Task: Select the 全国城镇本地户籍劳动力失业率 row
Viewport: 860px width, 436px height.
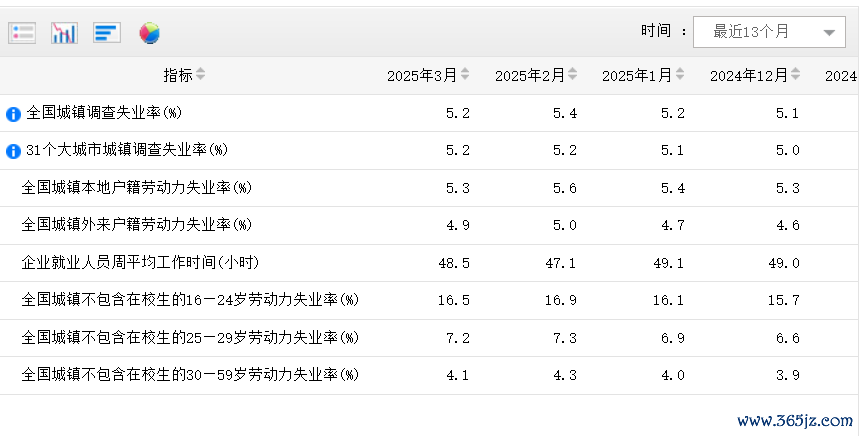Action: click(x=136, y=188)
